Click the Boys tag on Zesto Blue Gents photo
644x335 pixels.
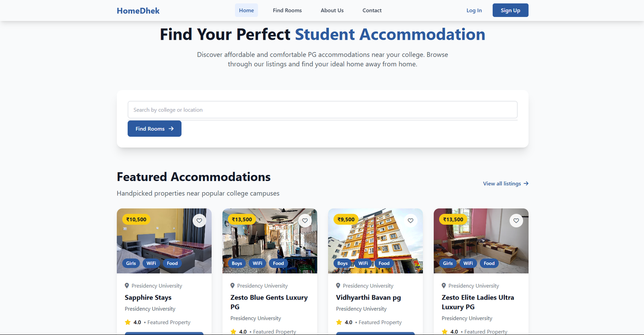[237, 263]
